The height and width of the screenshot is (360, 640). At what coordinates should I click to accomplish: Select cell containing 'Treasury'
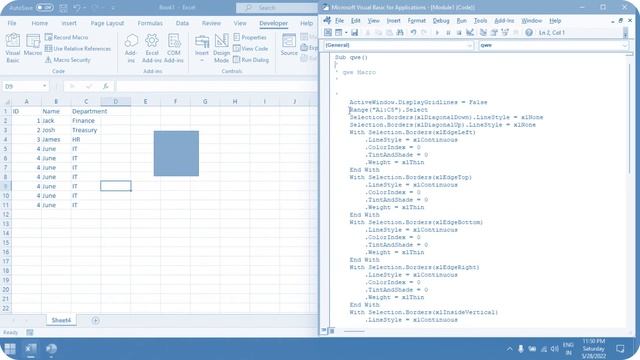86,130
